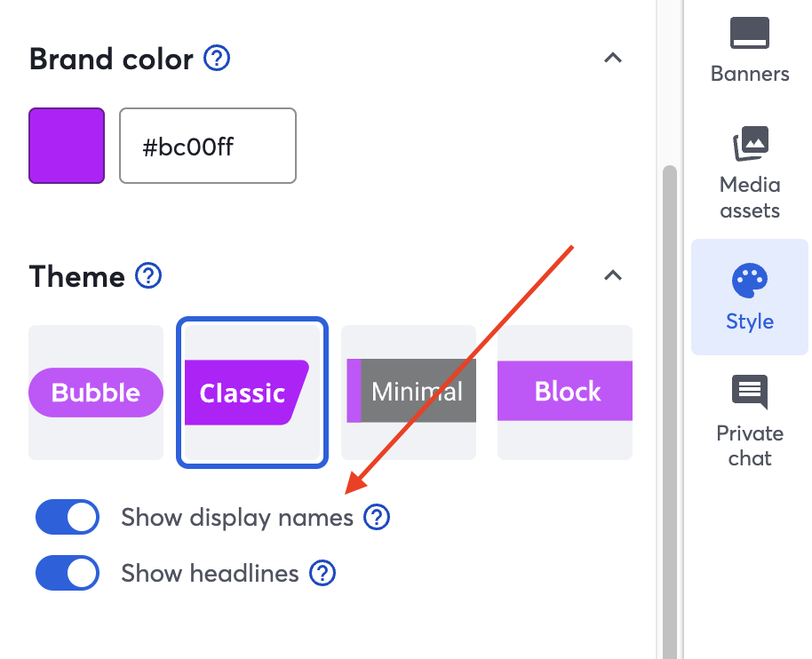Viewport: 812px width, 659px height.
Task: Switch to the Block theme
Action: 565,393
